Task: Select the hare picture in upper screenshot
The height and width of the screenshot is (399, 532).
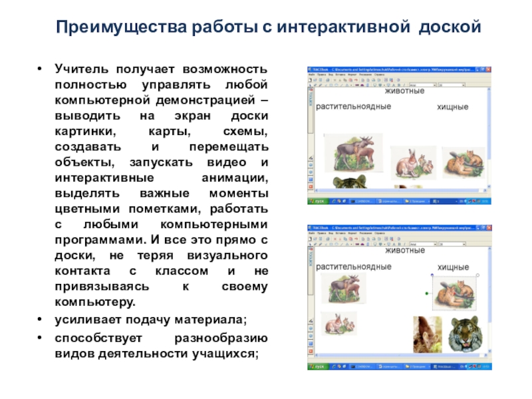Action: (413, 163)
